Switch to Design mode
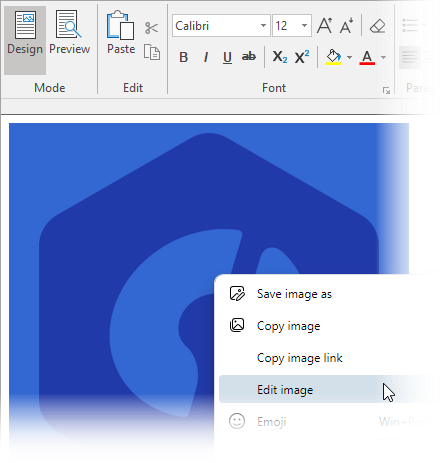This screenshot has width=442, height=463. point(25,40)
